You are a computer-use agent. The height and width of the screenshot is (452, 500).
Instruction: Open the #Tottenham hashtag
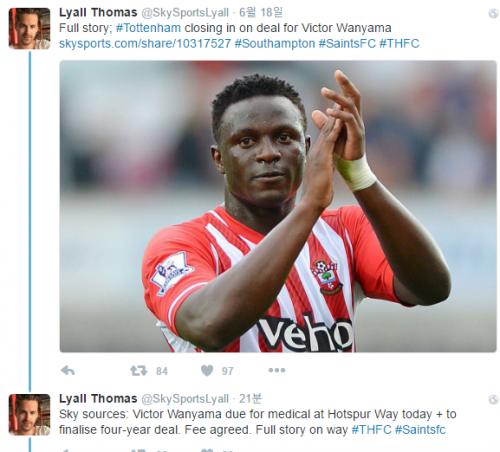pyautogui.click(x=148, y=28)
